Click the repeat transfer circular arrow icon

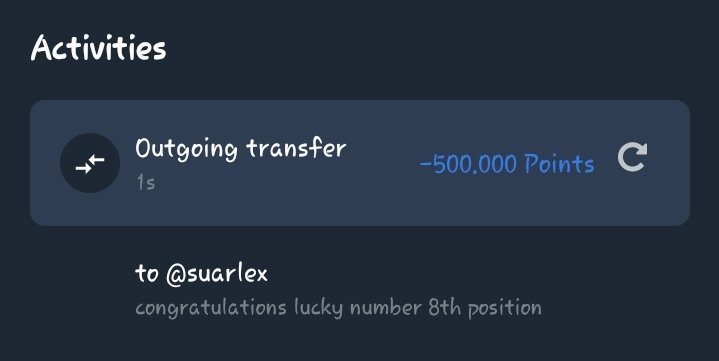pos(632,157)
